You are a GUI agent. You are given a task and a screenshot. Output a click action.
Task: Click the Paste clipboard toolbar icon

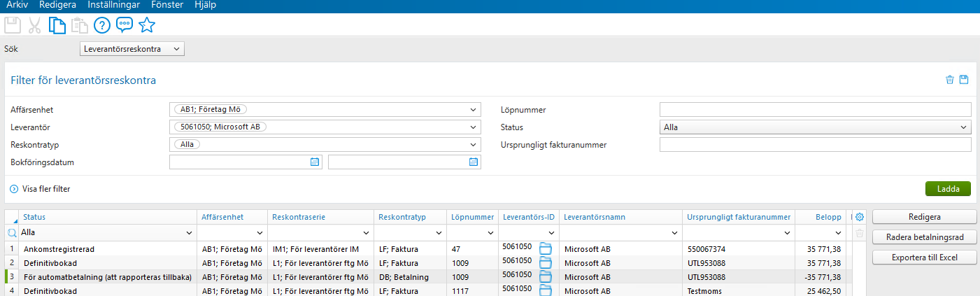click(79, 26)
